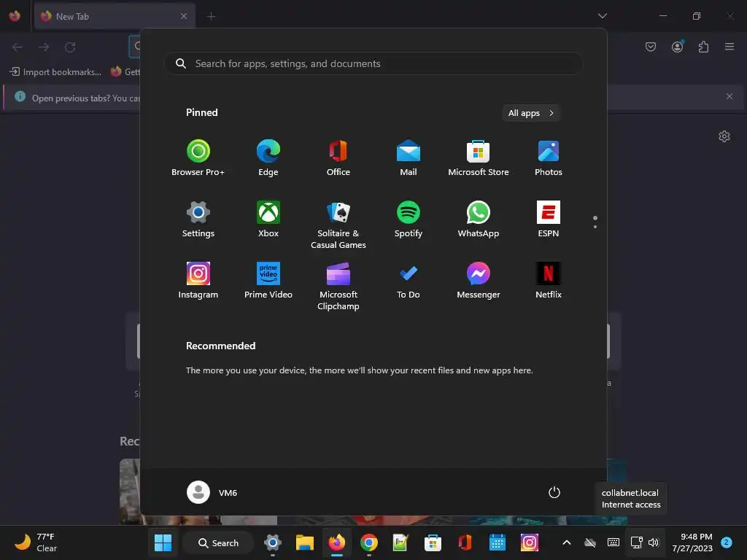The width and height of the screenshot is (747, 560).
Task: Open the touch keyboard tray icon
Action: (613, 542)
